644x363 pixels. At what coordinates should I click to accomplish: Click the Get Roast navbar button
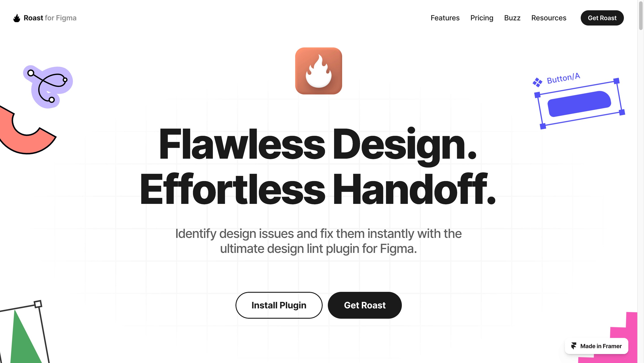pyautogui.click(x=602, y=18)
